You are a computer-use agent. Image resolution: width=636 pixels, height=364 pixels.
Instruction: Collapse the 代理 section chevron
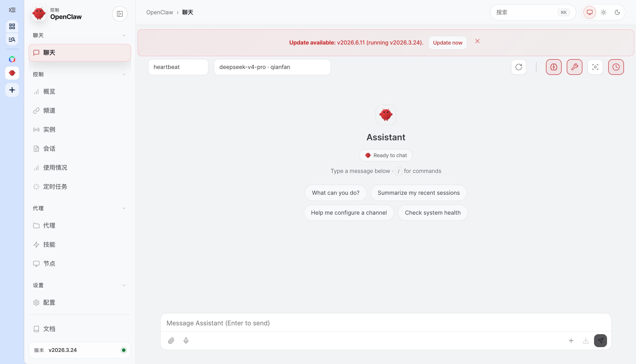pyautogui.click(x=124, y=208)
